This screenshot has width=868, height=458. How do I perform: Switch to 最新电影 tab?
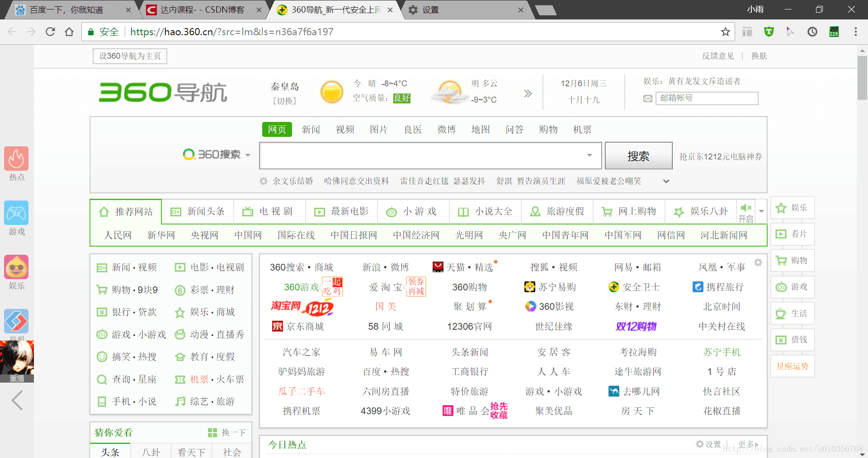(x=341, y=211)
